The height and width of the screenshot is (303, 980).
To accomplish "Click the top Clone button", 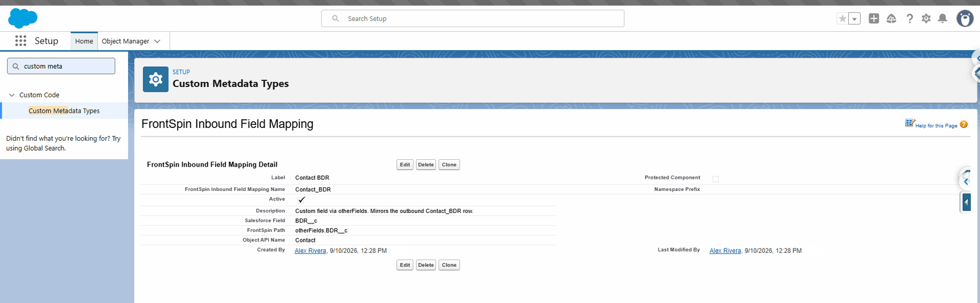I will pos(449,165).
